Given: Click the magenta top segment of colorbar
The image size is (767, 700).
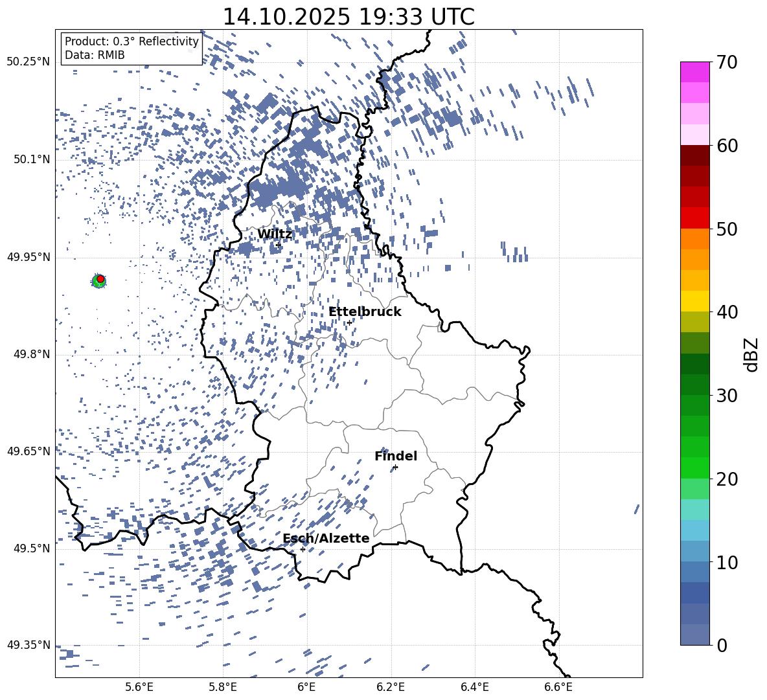Looking at the screenshot, I should (695, 72).
